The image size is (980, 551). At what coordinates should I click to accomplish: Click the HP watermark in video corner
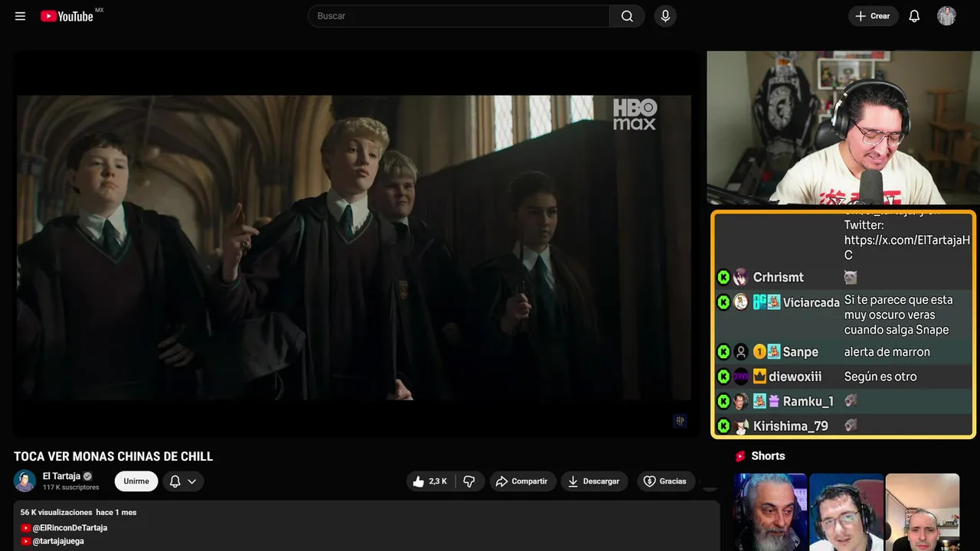[x=679, y=420]
